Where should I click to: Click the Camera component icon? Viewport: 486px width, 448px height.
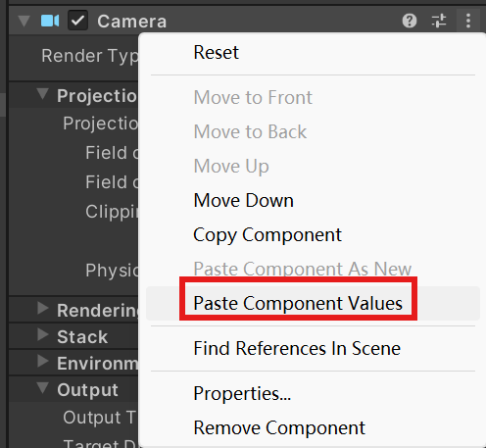[50, 21]
